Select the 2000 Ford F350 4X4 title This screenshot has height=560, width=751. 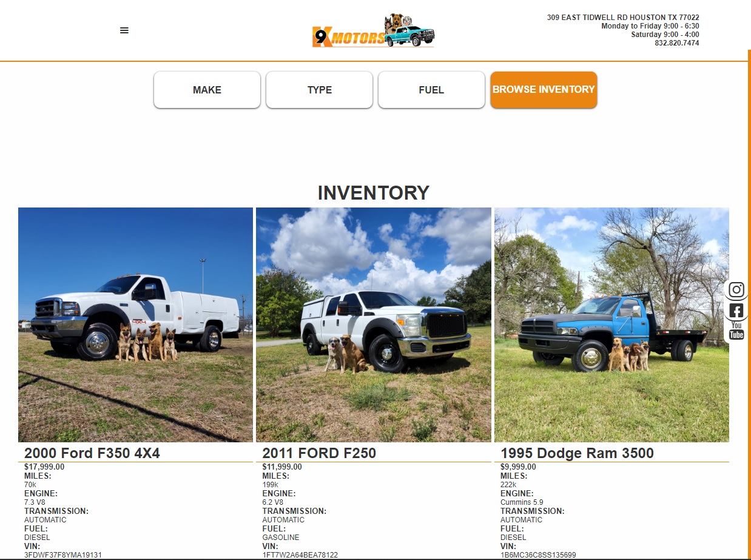click(92, 453)
